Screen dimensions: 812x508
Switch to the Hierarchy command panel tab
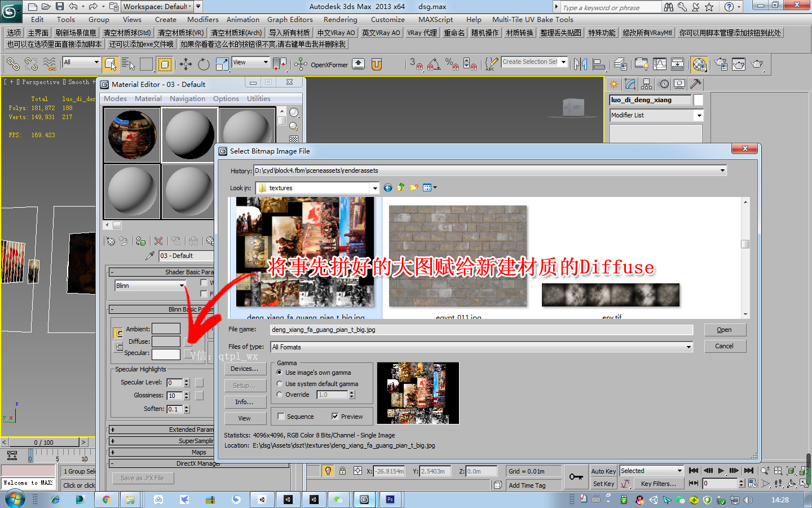[x=647, y=84]
